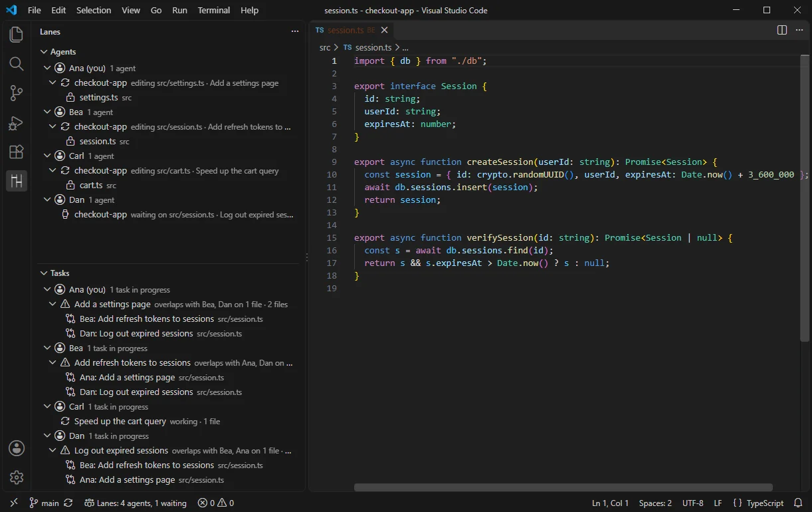The height and width of the screenshot is (512, 812).
Task: Open the Go menu
Action: 156,10
